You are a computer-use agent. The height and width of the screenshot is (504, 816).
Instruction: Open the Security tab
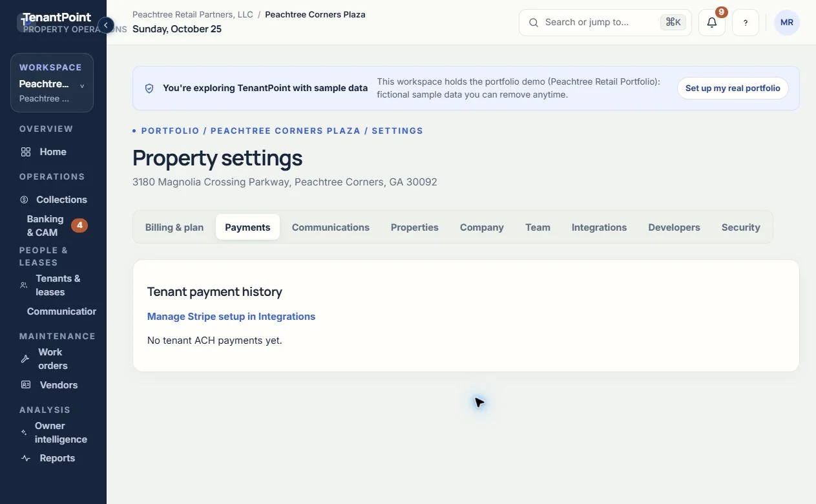tap(740, 227)
